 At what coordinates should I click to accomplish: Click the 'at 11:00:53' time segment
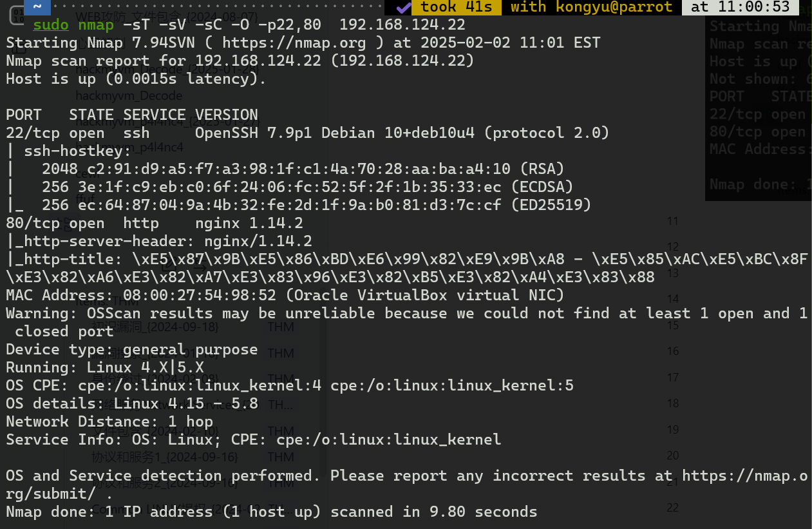pyautogui.click(x=740, y=8)
